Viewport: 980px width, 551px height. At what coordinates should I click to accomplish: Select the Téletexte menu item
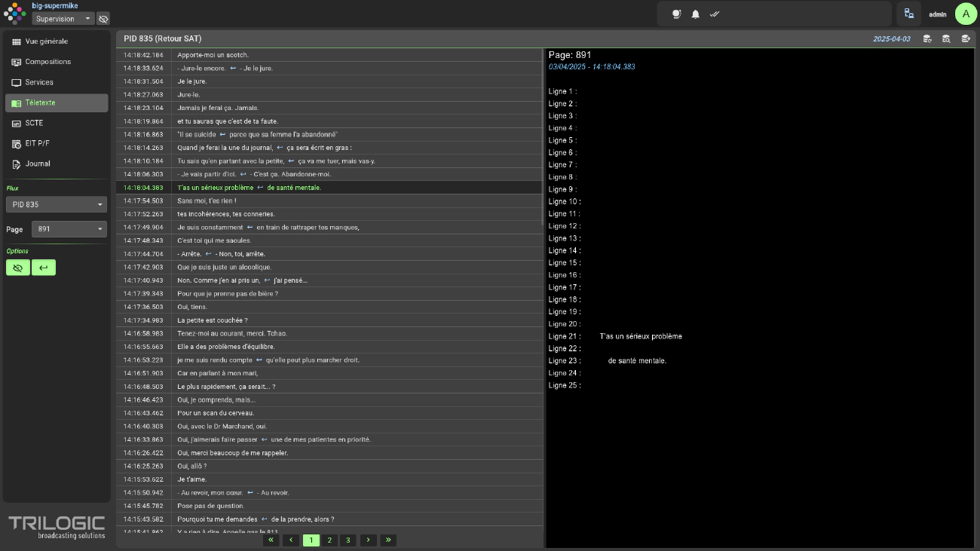point(57,103)
